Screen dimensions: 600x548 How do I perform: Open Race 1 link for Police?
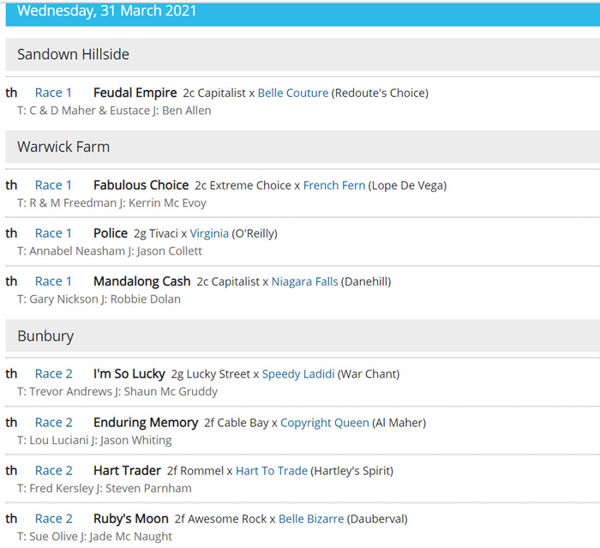tap(53, 233)
